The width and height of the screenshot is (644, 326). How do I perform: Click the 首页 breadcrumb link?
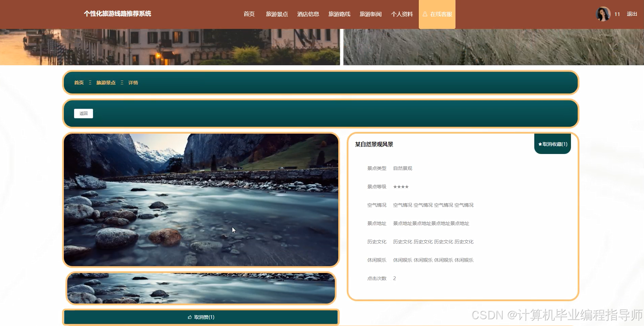click(x=79, y=83)
